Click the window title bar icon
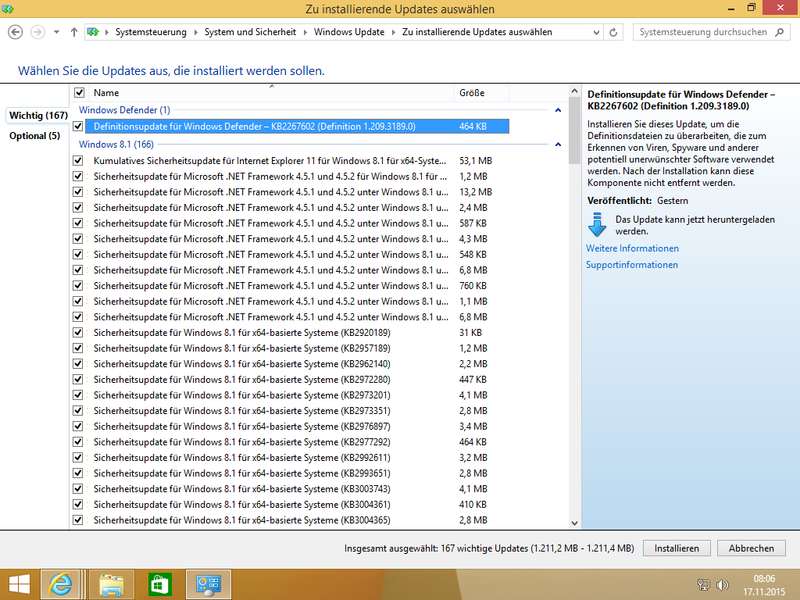Viewport: 800px width, 600px height. pos(8,9)
